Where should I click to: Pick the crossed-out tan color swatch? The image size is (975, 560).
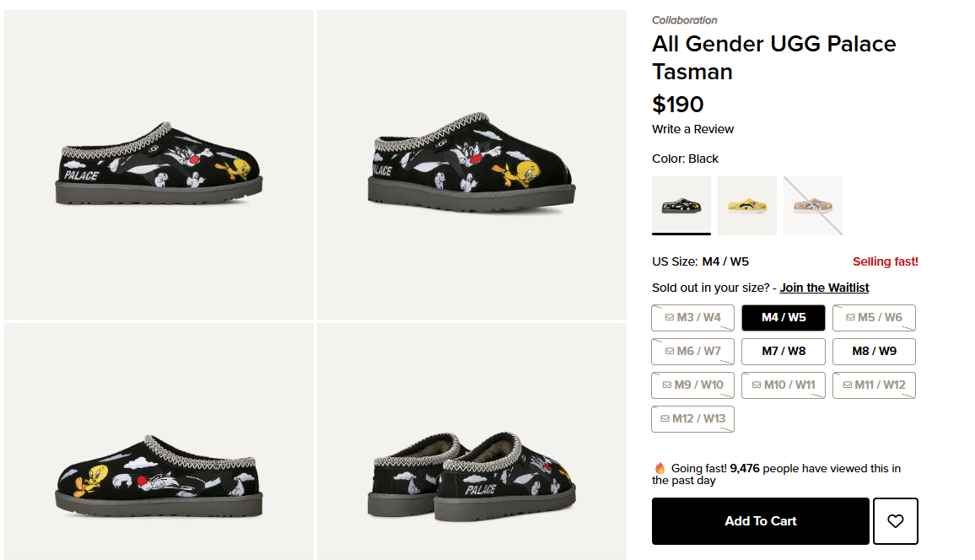tap(813, 206)
